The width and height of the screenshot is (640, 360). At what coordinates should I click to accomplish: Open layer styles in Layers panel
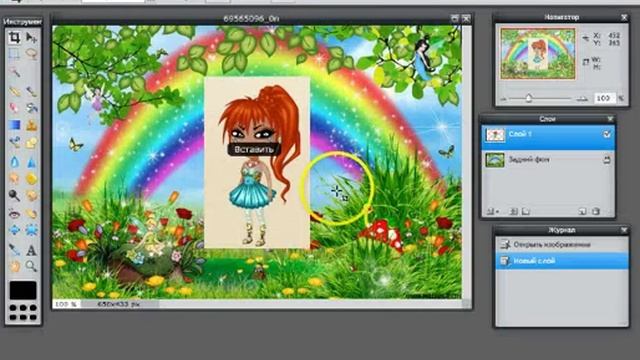pyautogui.click(x=526, y=211)
